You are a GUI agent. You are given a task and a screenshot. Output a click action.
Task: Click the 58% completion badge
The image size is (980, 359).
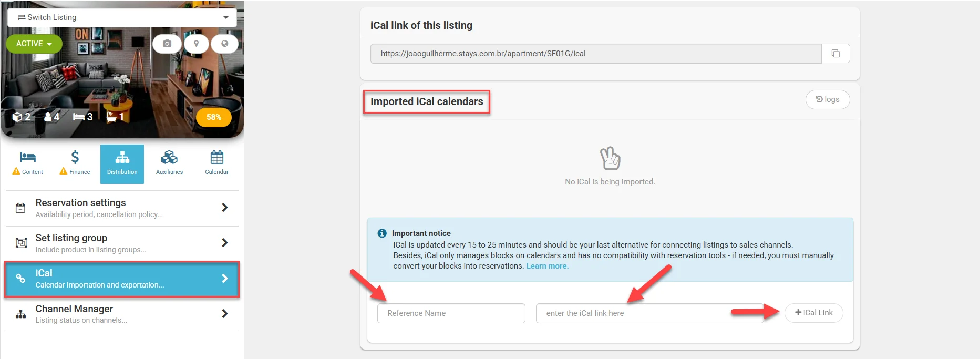tap(213, 117)
